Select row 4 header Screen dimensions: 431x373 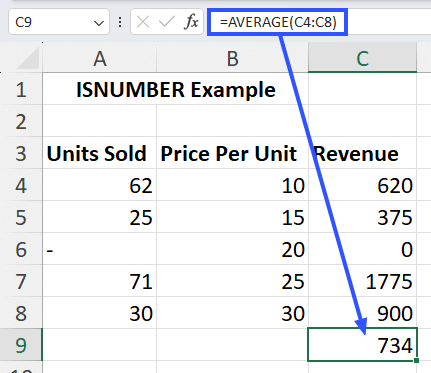[x=21, y=185]
